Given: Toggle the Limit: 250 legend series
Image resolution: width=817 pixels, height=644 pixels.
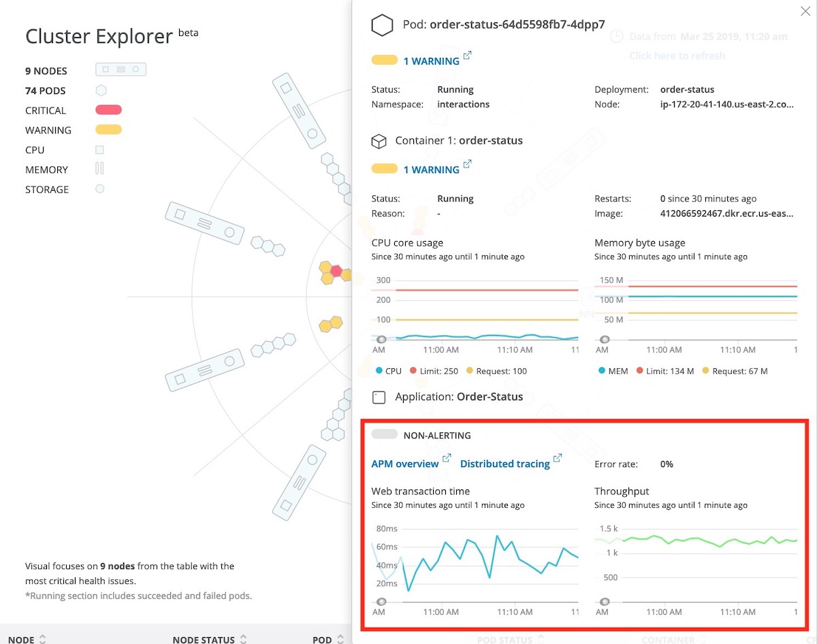Looking at the screenshot, I should [434, 371].
